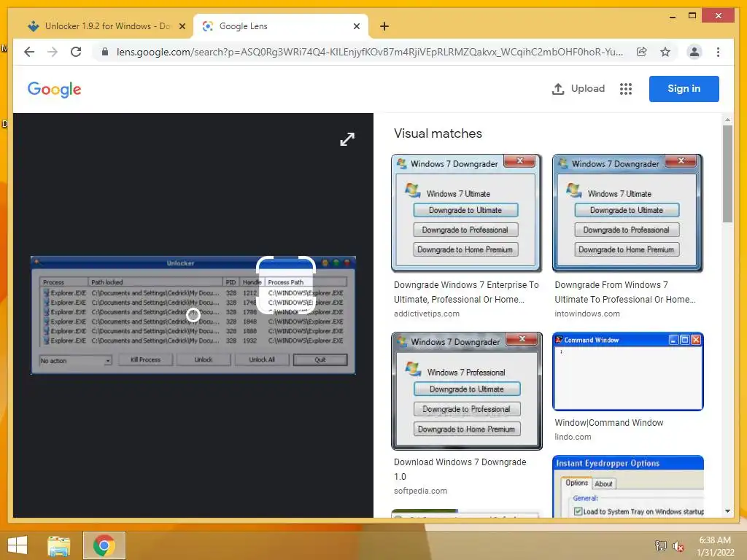Visit lindo.com source
The width and height of the screenshot is (747, 560).
point(573,437)
